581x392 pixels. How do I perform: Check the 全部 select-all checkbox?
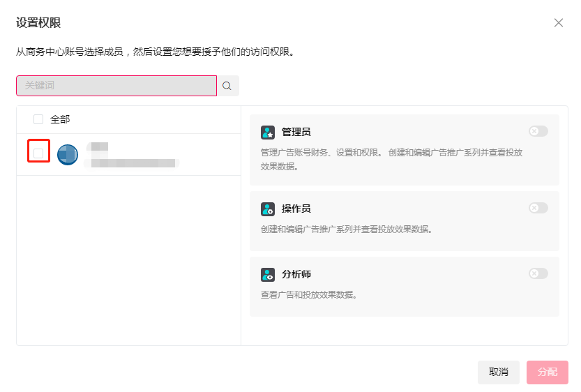coord(38,119)
